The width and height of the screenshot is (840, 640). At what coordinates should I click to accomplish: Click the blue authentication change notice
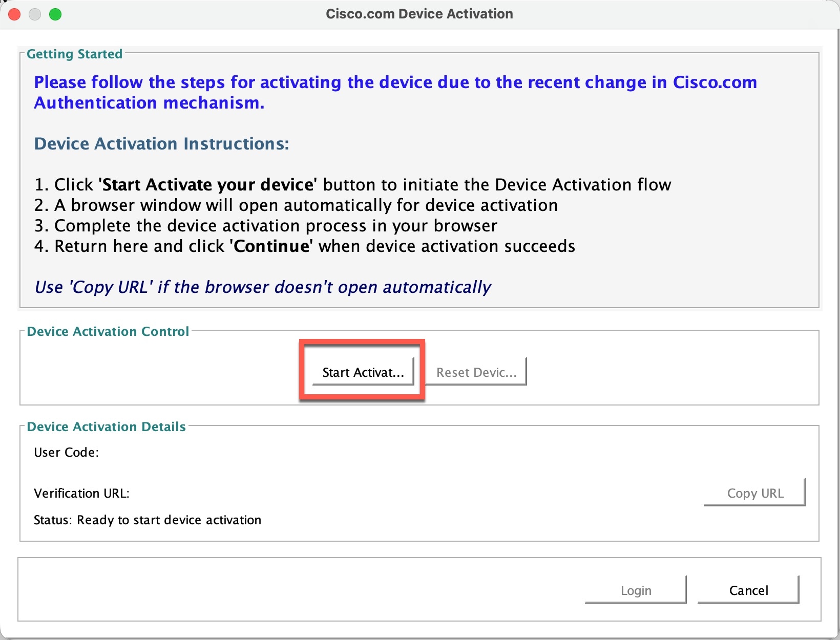(394, 92)
